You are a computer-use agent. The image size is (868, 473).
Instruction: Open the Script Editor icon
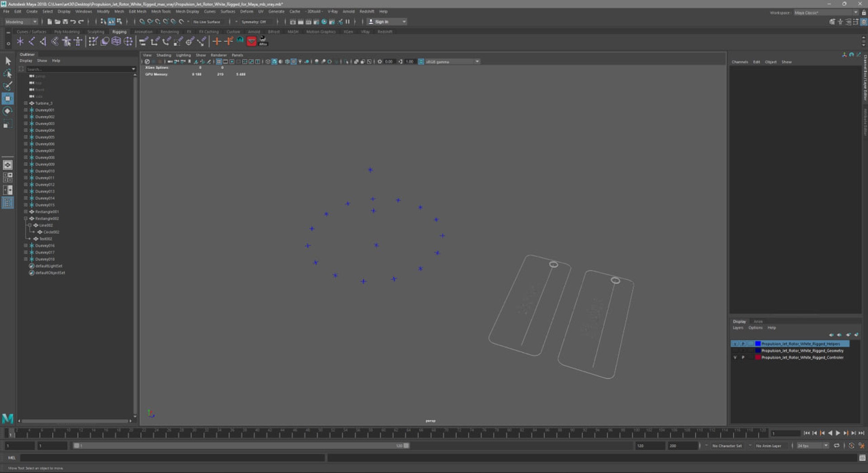[x=862, y=458]
